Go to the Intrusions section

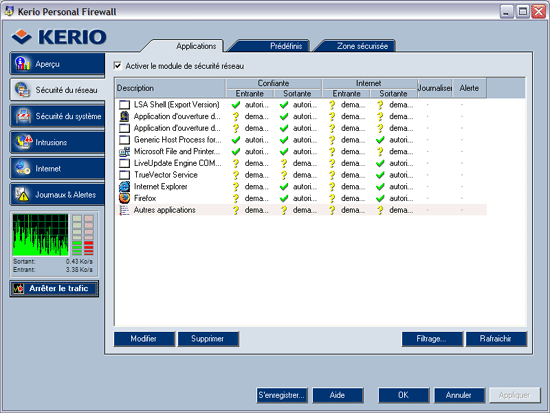pyautogui.click(x=57, y=142)
